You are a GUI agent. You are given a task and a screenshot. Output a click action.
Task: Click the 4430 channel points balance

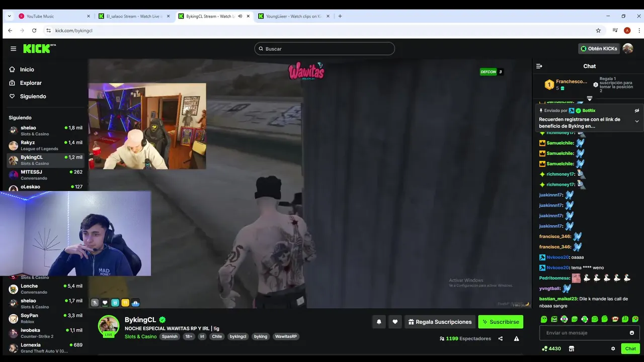(x=551, y=348)
